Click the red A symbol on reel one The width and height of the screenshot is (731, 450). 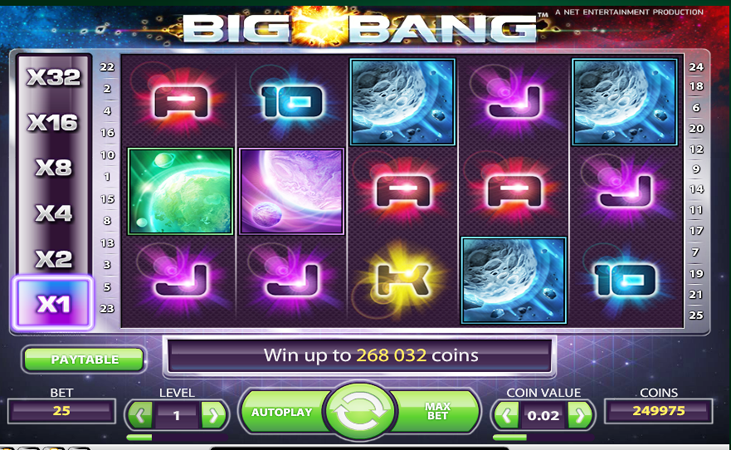(x=181, y=102)
